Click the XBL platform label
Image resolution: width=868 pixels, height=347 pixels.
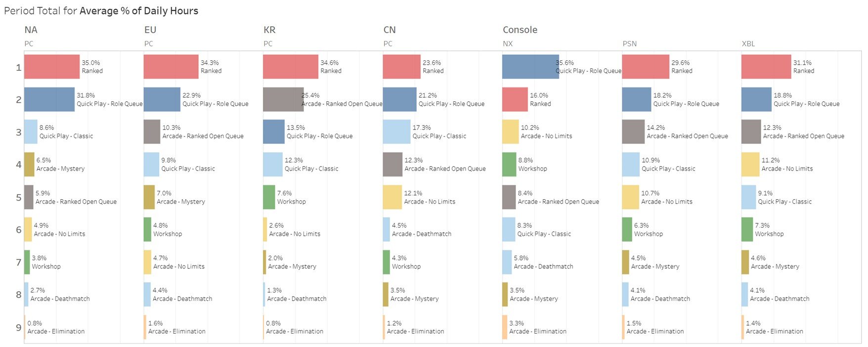tap(748, 43)
